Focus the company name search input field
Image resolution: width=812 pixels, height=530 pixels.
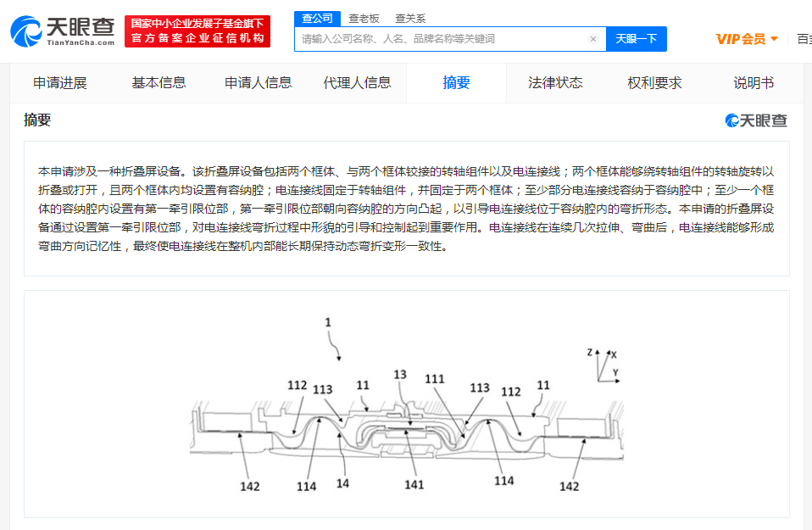point(443,39)
